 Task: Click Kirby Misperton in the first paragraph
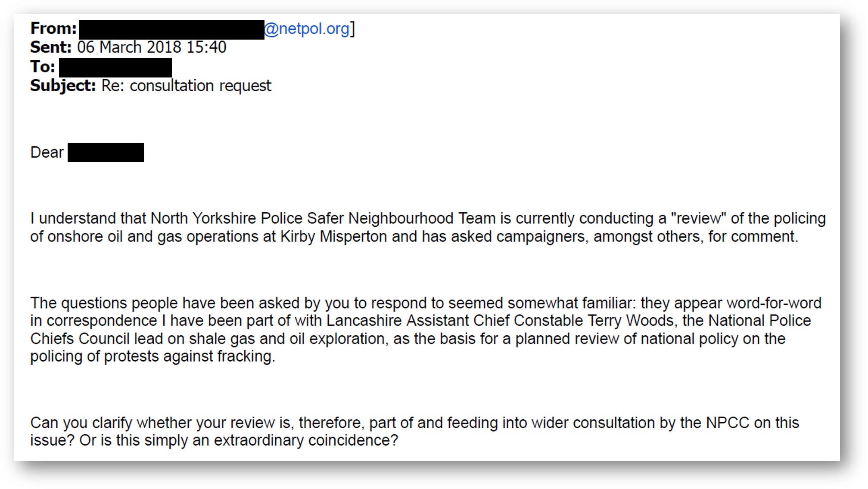click(334, 236)
